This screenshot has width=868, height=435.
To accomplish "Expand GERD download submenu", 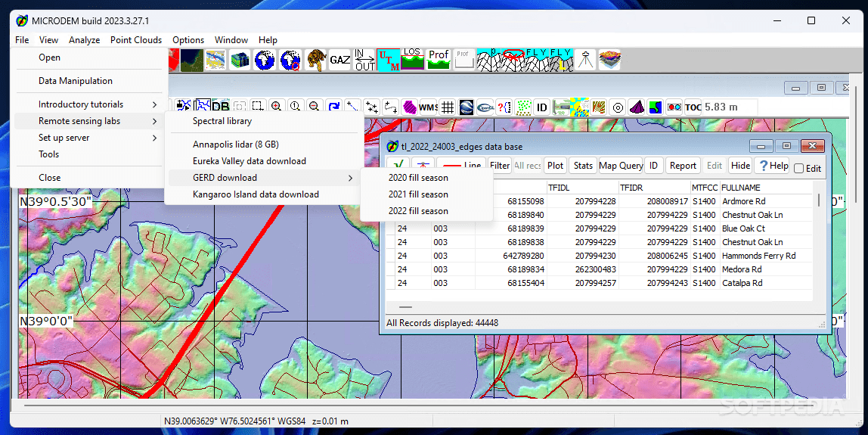I will (265, 177).
